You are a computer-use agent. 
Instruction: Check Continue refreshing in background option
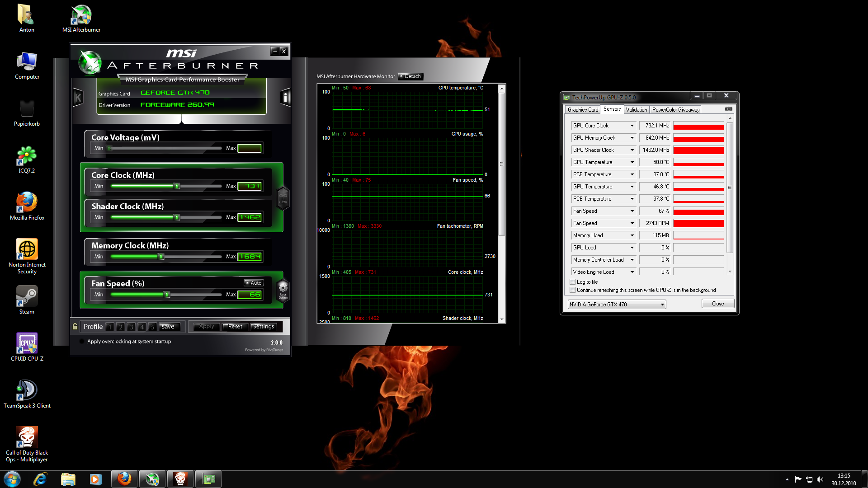click(573, 290)
